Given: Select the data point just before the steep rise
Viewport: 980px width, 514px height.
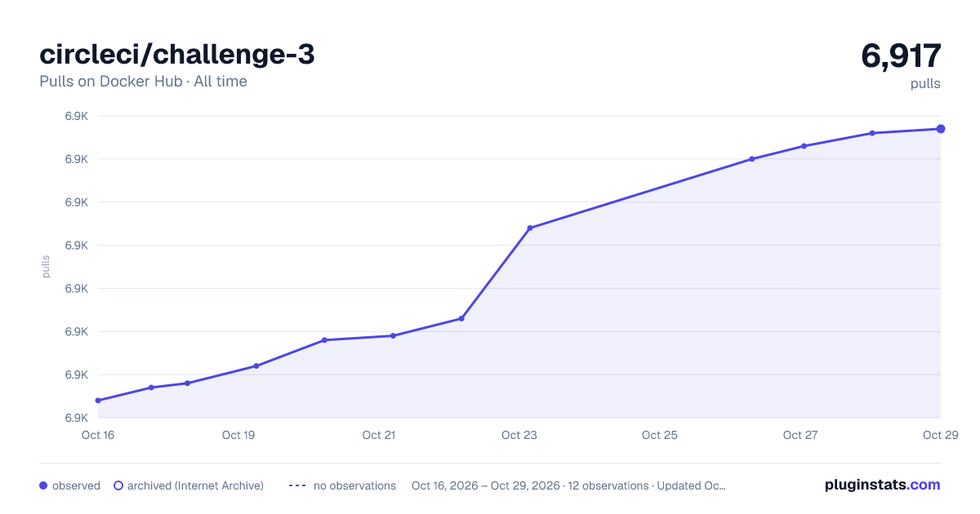Looking at the screenshot, I should (x=461, y=318).
